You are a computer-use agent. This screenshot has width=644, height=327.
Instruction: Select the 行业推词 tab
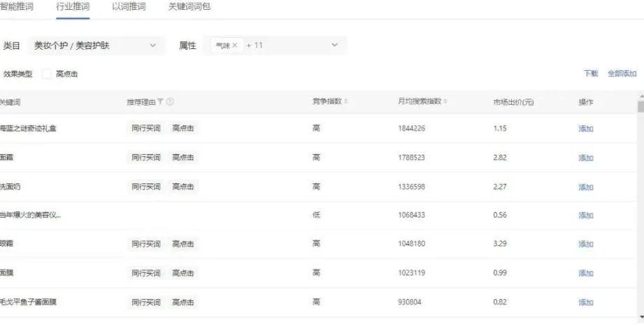[73, 6]
